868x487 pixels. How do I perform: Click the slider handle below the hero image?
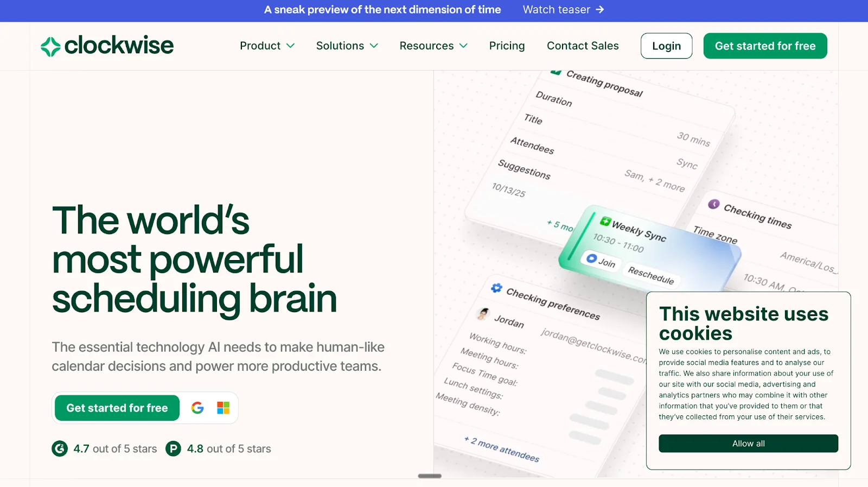tap(430, 476)
